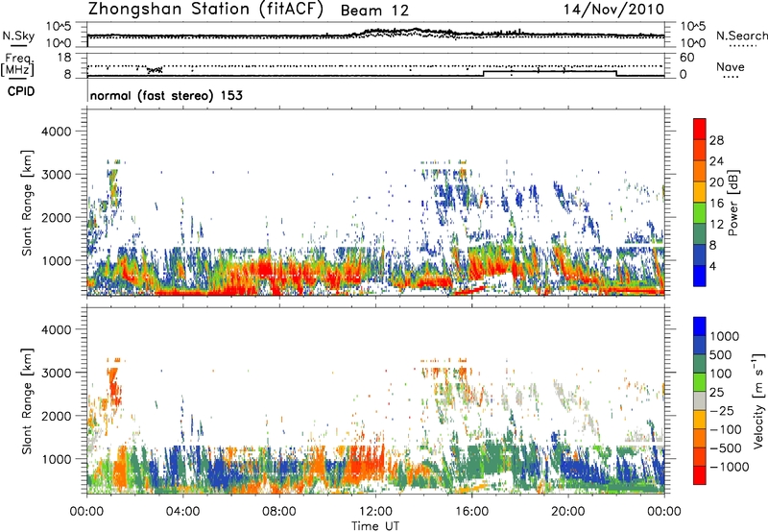Click the N.Sky legend label
This screenshot has height=532, width=768.
pos(18,36)
